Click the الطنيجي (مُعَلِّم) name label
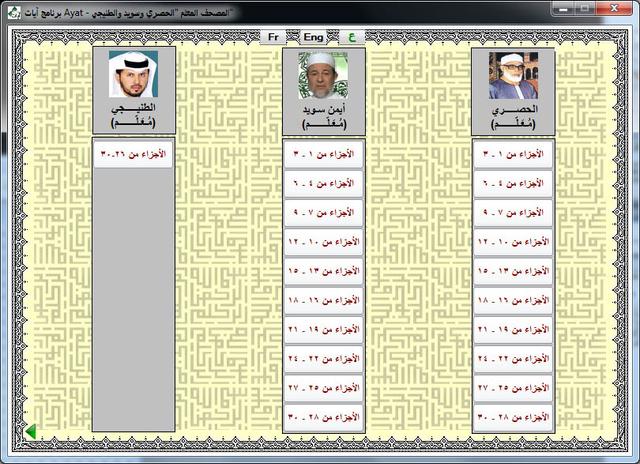This screenshot has width=640, height=464. pos(133,115)
